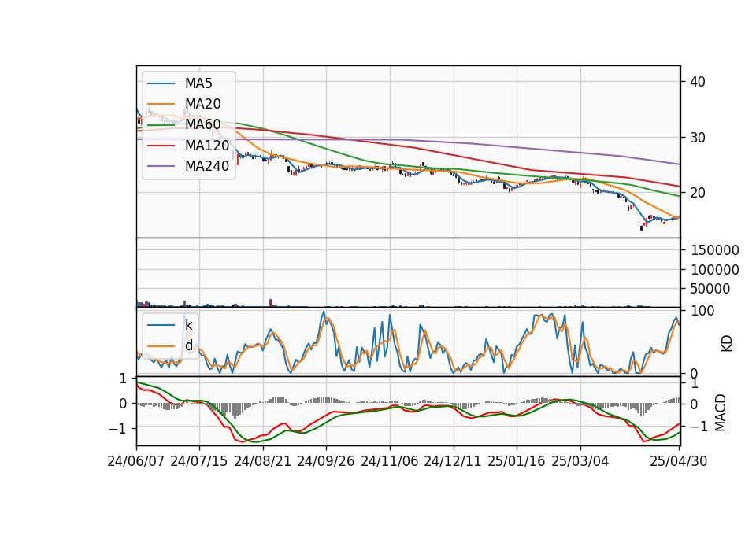
Task: Click the blue MA5 legend line sample
Action: click(x=161, y=83)
